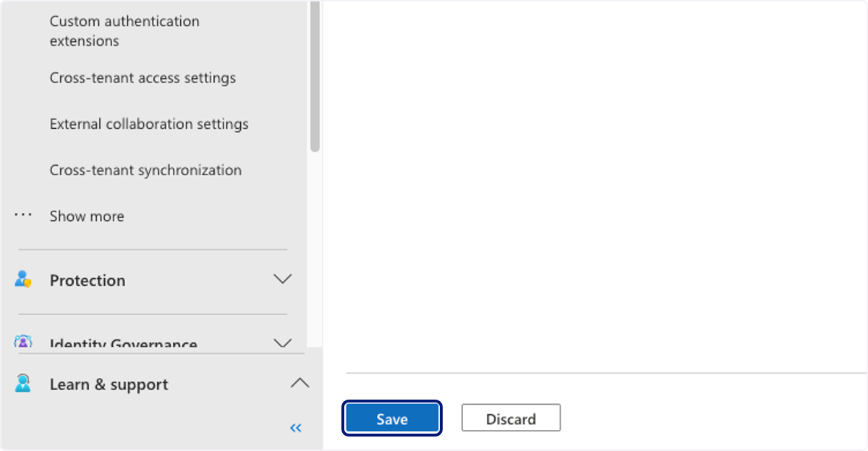Expand the Protection section chevron

point(283,279)
